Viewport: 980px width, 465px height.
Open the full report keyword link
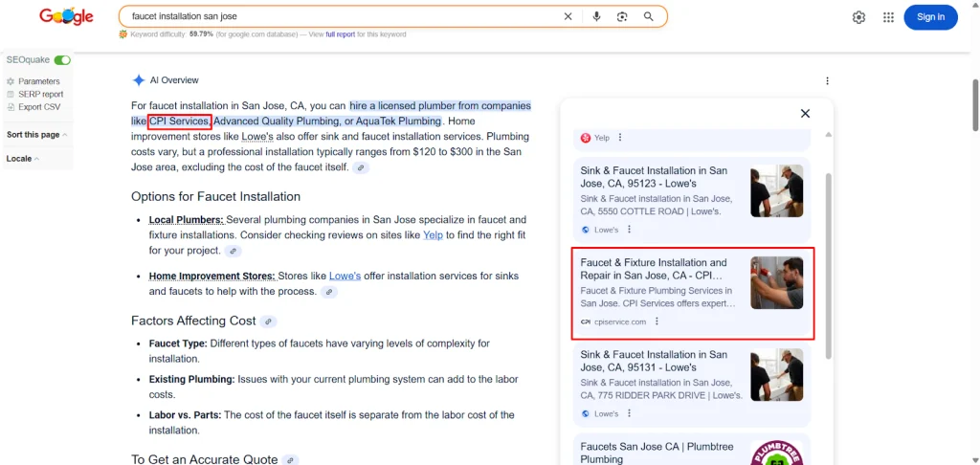pyautogui.click(x=340, y=34)
